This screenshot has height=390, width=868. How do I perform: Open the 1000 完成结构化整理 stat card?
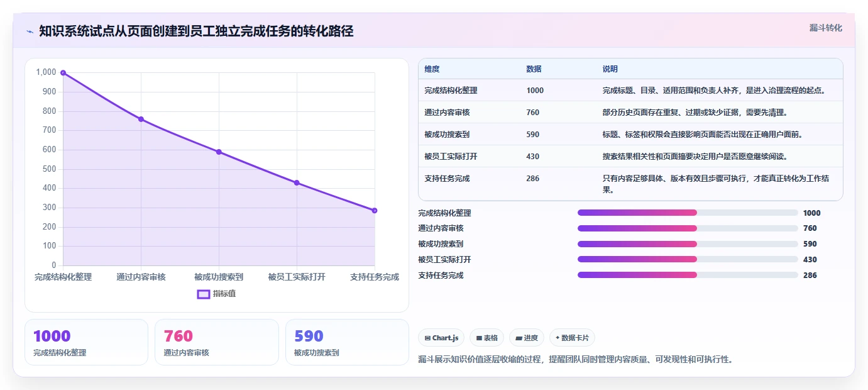coord(86,342)
